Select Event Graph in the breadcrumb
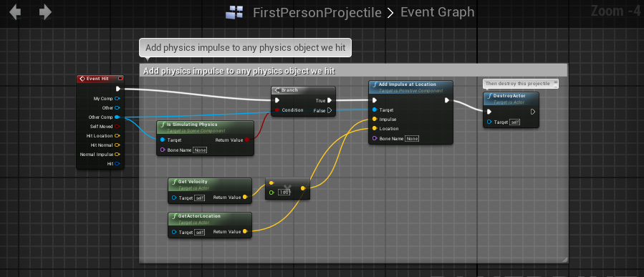644x277 pixels. point(438,12)
